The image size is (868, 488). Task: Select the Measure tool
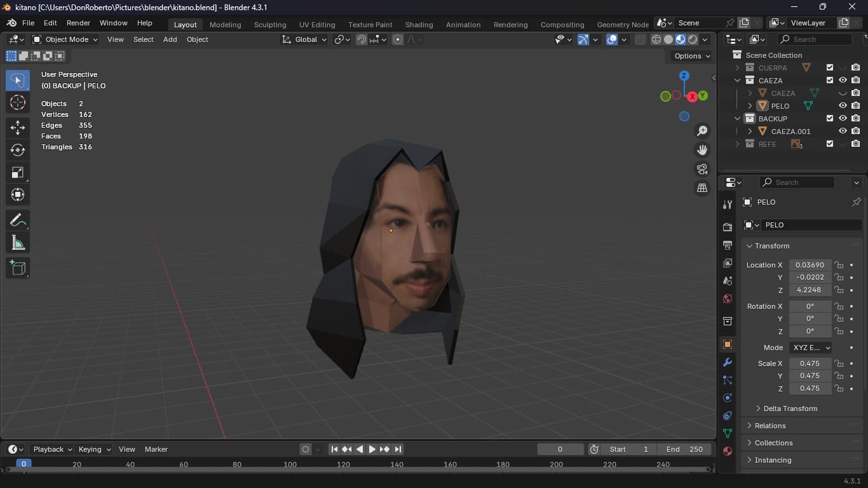click(18, 243)
